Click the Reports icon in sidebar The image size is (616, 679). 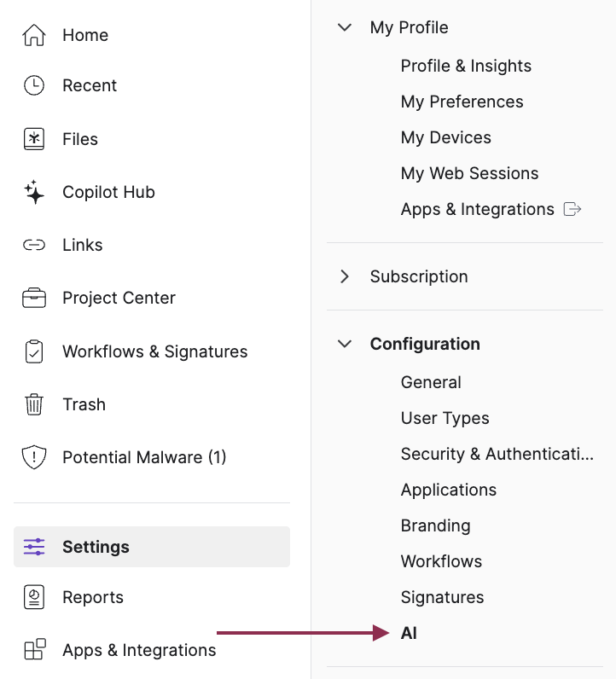point(34,597)
